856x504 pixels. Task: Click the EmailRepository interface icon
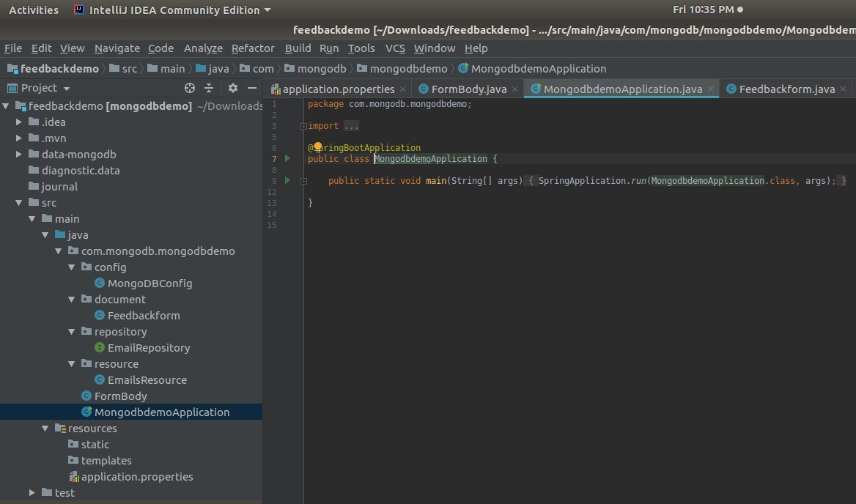click(100, 347)
